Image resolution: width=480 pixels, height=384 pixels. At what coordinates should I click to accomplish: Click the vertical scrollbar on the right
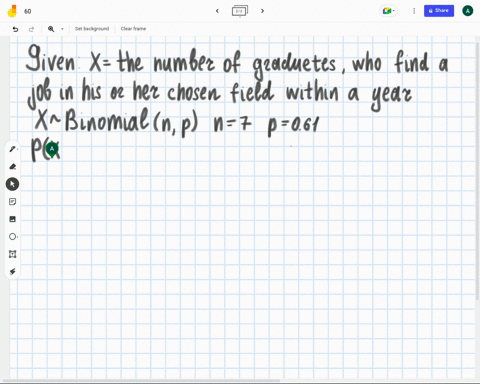(x=478, y=170)
